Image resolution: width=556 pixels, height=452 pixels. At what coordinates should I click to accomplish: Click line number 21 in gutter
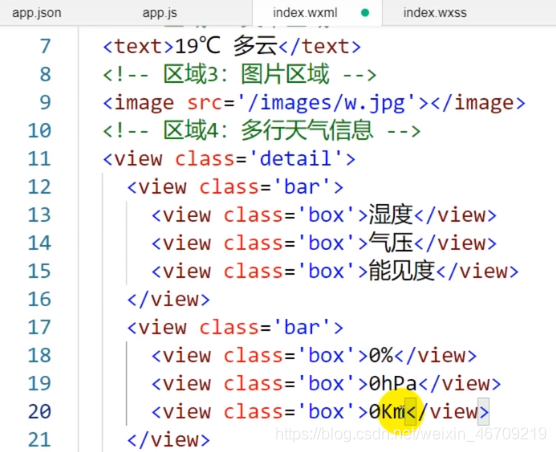(x=40, y=440)
